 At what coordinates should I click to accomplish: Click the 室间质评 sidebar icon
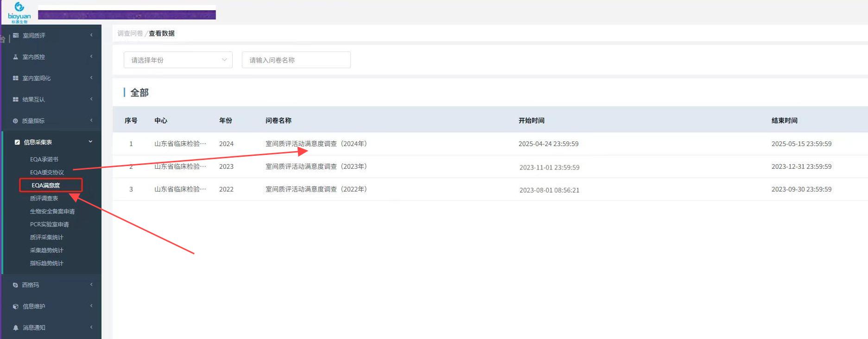pos(16,36)
